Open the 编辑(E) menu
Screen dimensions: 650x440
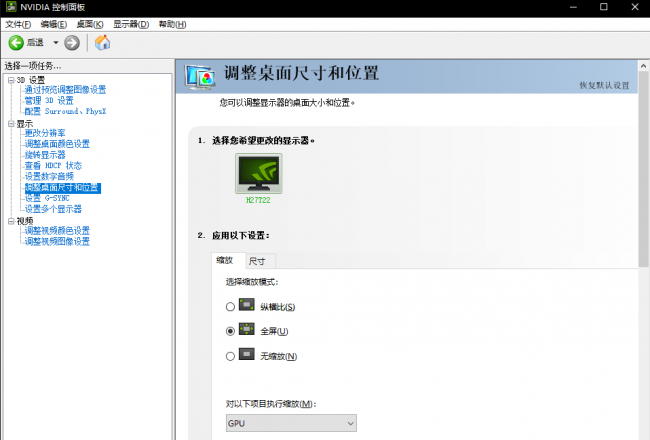click(54, 24)
